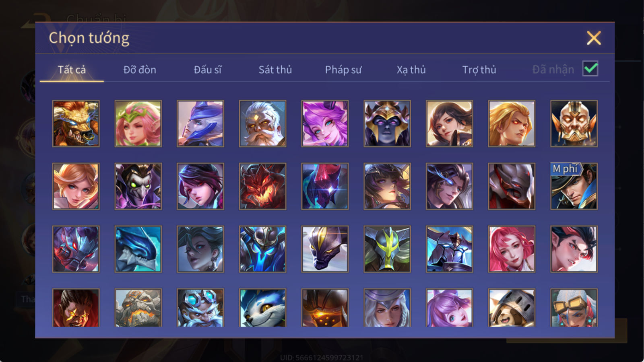Show the Trợ thủ hero category

coord(479,70)
